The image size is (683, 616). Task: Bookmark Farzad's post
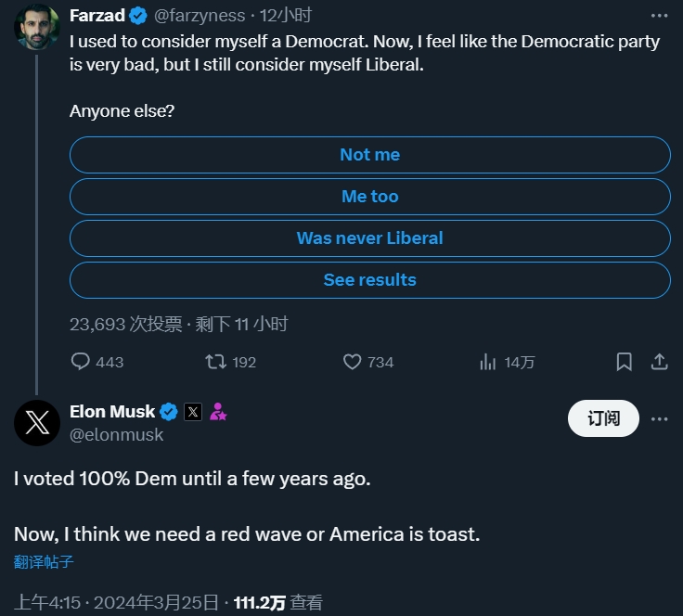pyautogui.click(x=625, y=362)
